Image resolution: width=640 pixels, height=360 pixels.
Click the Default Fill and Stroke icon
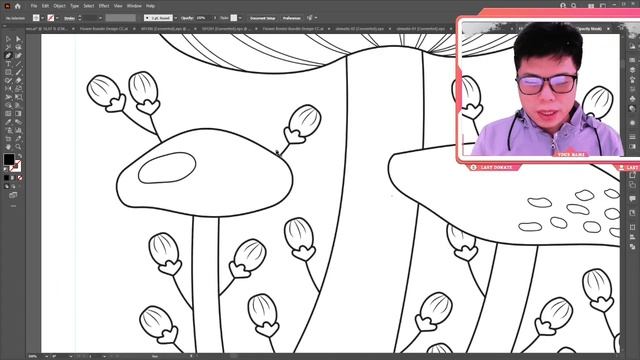tap(6, 169)
